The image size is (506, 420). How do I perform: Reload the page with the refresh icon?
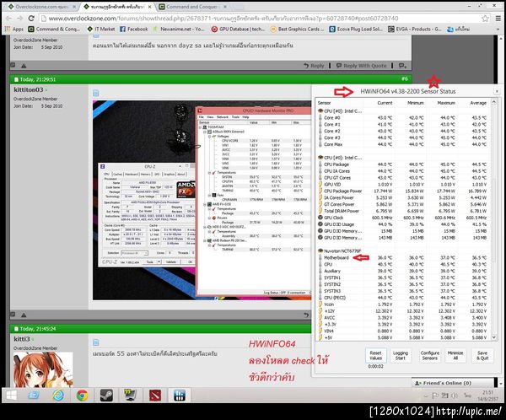click(x=31, y=19)
